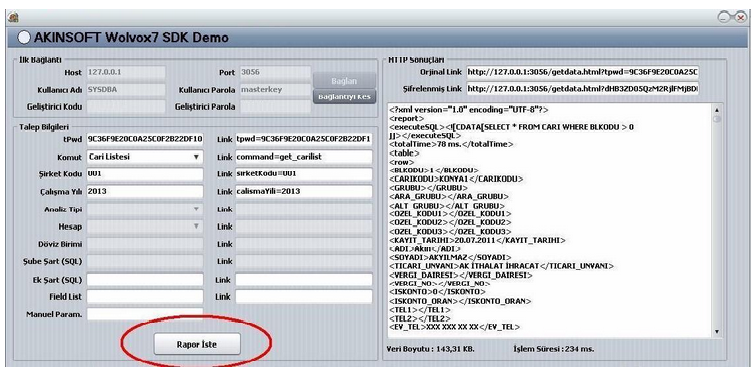
Task: Click the Field List input field
Action: 145,297
